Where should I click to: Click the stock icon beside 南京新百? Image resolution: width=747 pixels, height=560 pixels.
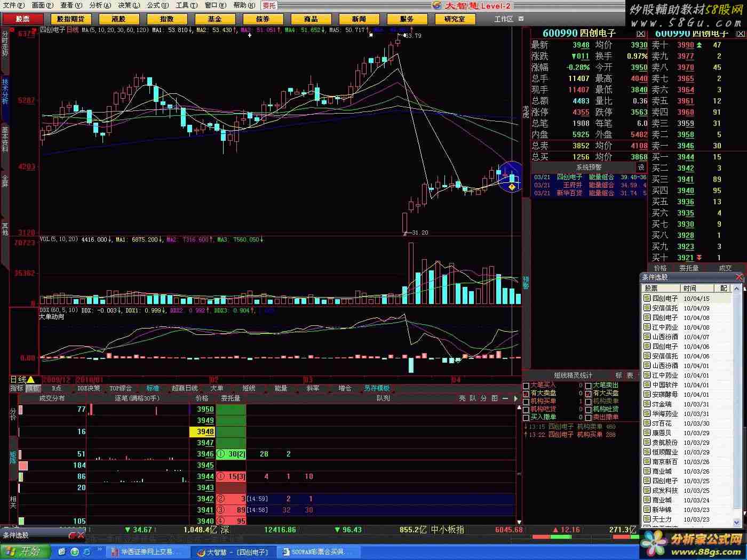[x=647, y=462]
